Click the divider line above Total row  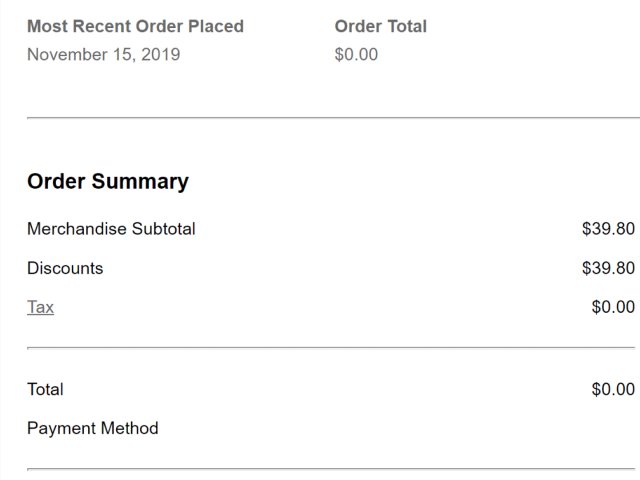pos(332,348)
